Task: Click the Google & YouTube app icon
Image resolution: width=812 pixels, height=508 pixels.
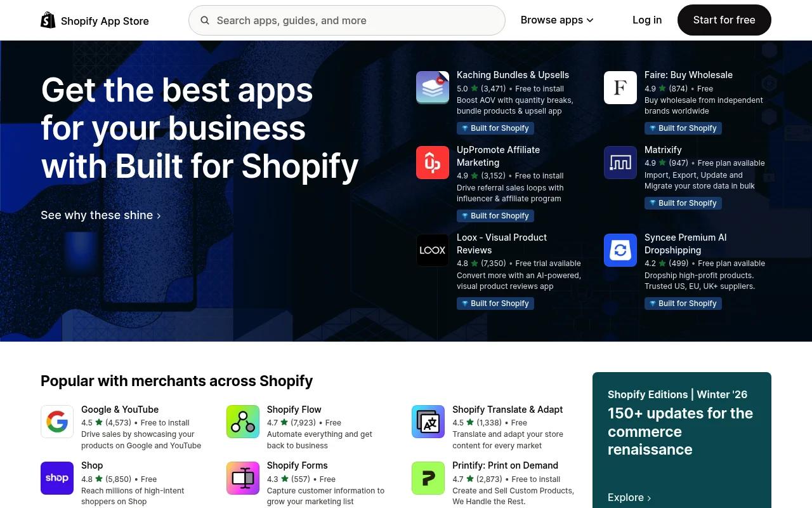Action: [57, 421]
